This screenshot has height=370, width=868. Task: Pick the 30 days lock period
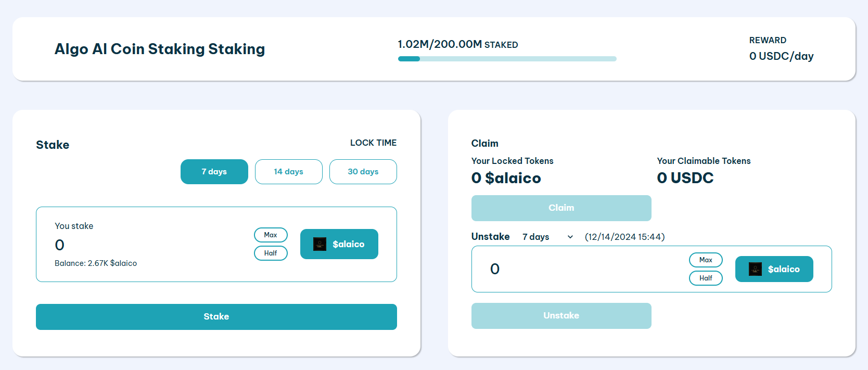363,172
